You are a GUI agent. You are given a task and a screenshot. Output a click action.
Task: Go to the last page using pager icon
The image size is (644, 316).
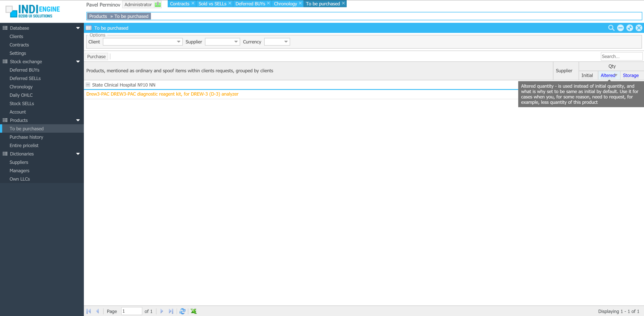(171, 311)
